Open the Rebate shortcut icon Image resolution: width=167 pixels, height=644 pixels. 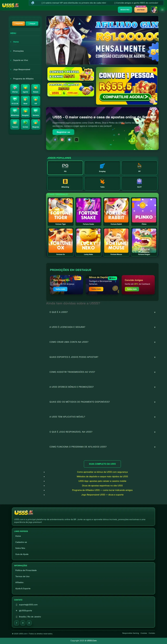click(x=36, y=89)
